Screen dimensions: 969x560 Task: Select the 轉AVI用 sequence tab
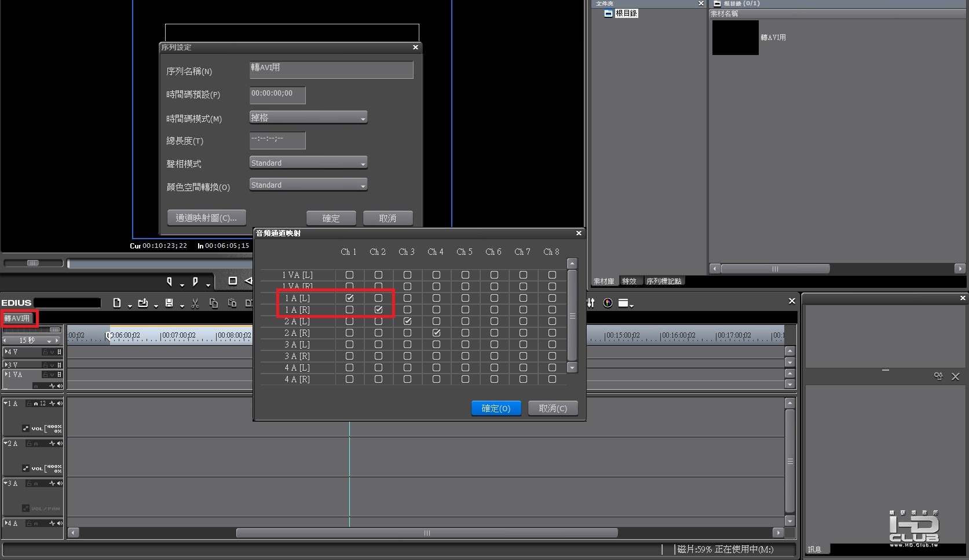pyautogui.click(x=17, y=319)
